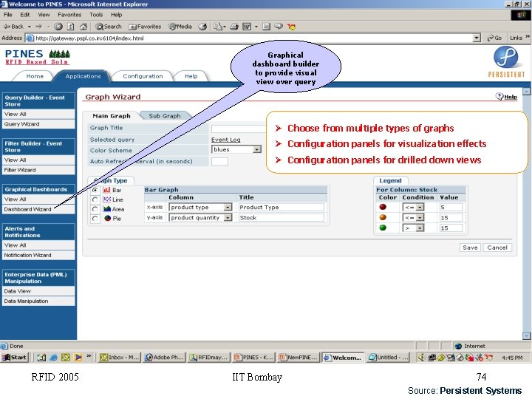The width and height of the screenshot is (532, 399).
Task: Click Cancel button
Action: tap(497, 248)
